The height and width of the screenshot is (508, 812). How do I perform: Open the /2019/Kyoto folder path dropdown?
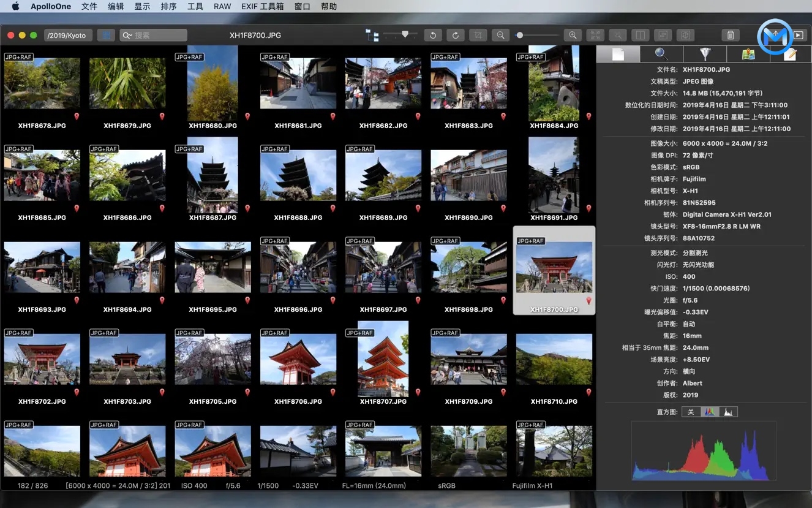68,36
